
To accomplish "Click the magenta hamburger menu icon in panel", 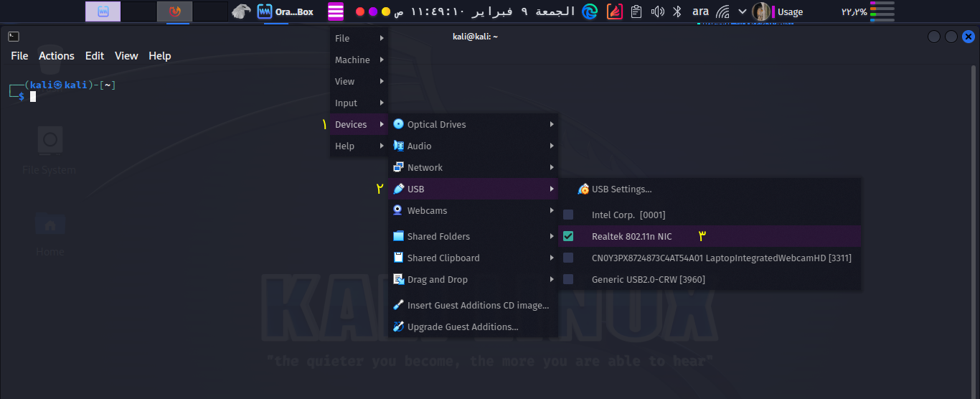I will 336,11.
